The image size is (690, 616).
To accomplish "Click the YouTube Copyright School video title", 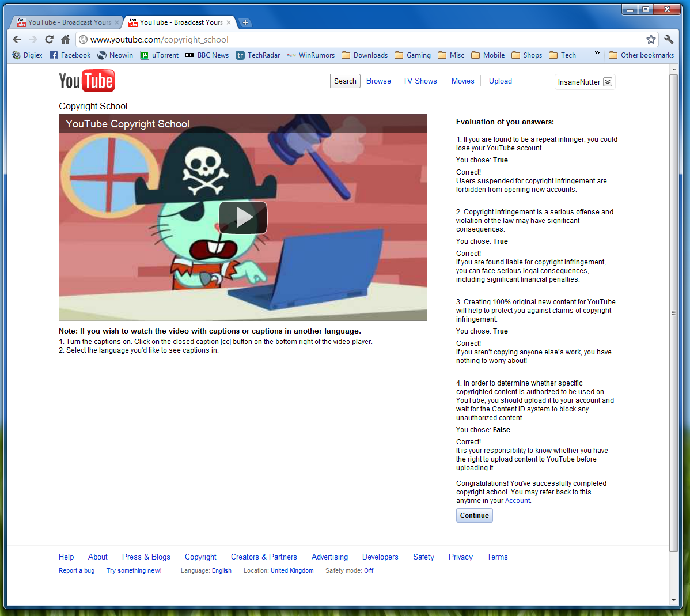I will pos(128,124).
